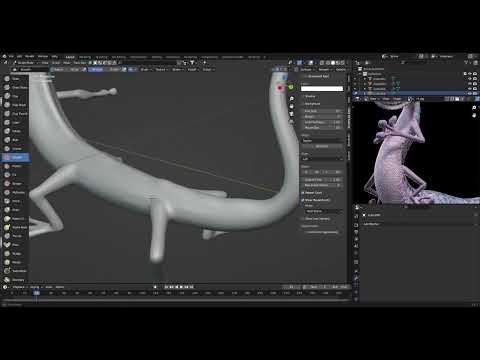
Task: Select the Grab brush
Action: pyautogui.click(x=15, y=210)
